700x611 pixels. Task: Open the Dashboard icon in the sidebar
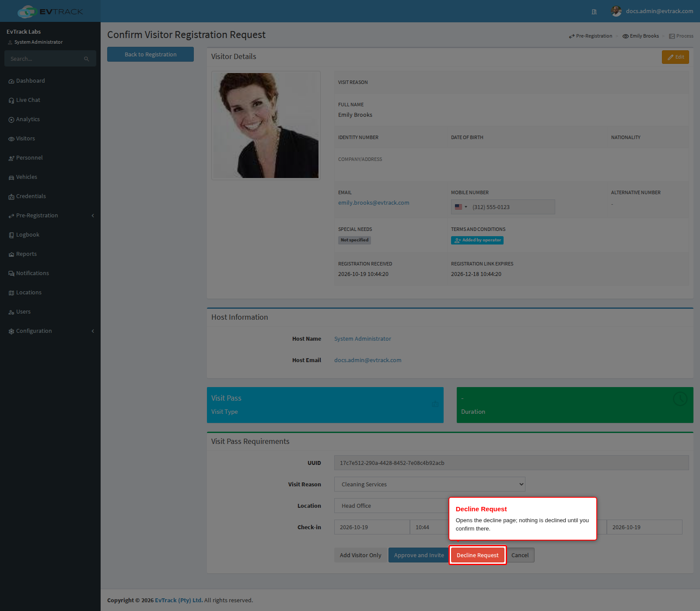[11, 81]
